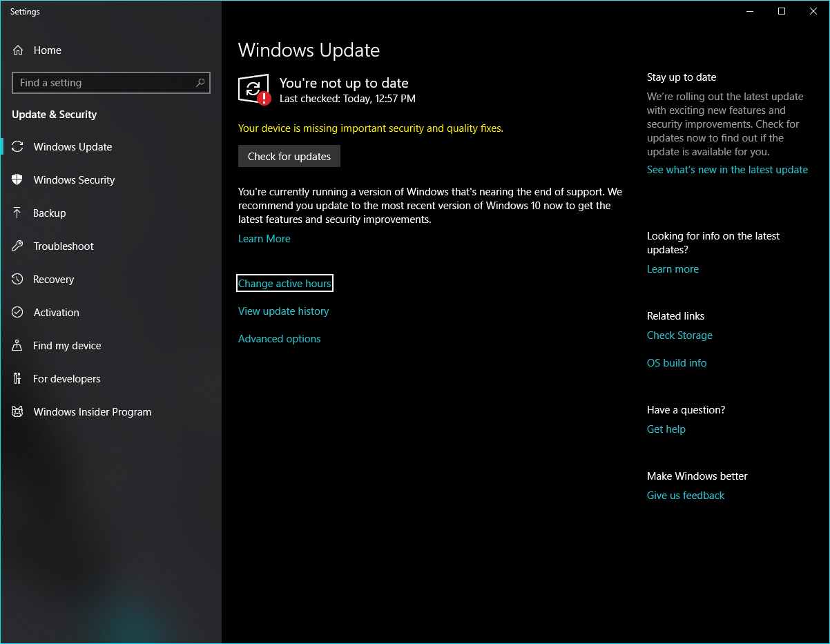Screen dimensions: 830x644
Task: Click the search magnifier icon
Action: (200, 83)
